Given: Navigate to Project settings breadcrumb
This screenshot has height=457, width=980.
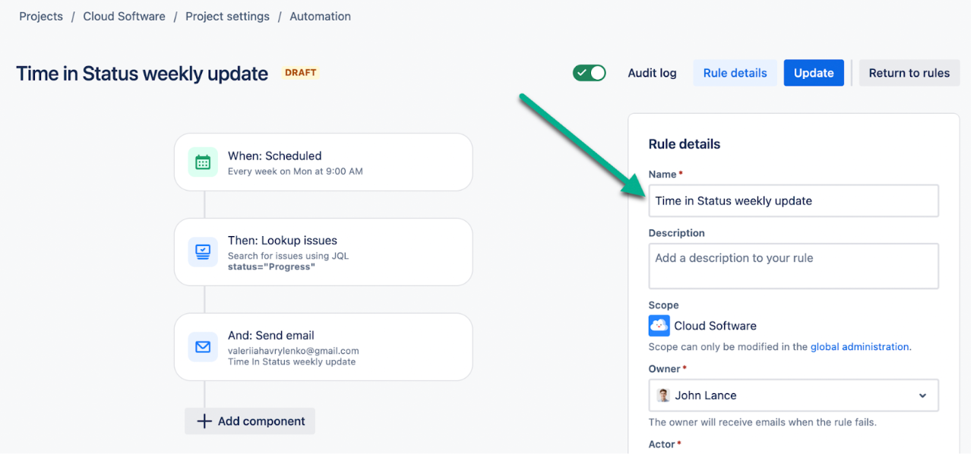Looking at the screenshot, I should tap(227, 16).
